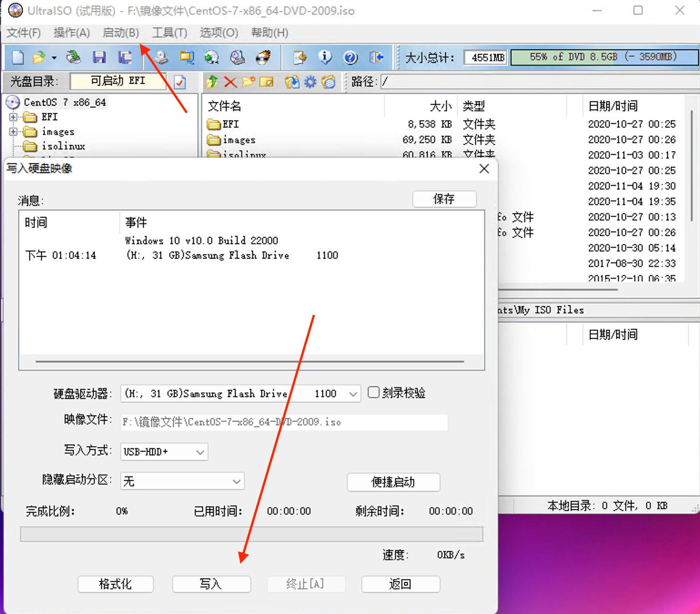This screenshot has height=614, width=700.
Task: Click the Burn CD image flame icon
Action: coord(264,57)
